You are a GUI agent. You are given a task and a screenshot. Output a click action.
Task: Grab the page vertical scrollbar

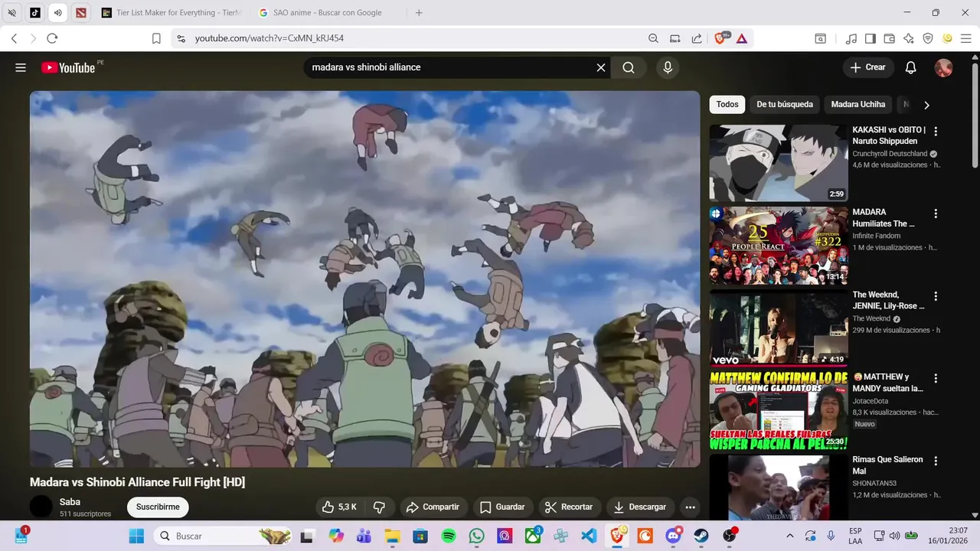(x=975, y=115)
